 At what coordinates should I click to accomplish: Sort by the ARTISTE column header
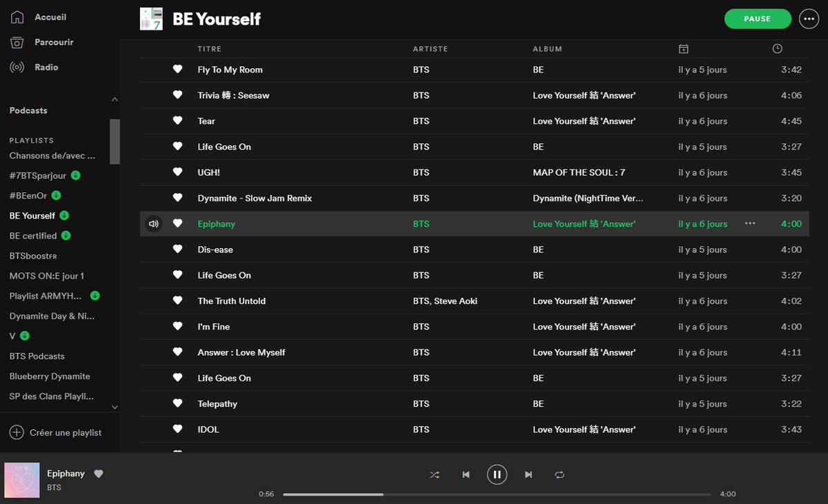pyautogui.click(x=431, y=49)
